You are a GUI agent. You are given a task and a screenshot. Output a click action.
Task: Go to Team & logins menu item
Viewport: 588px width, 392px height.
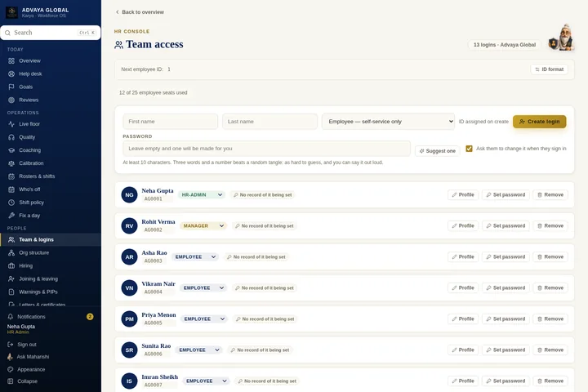click(51, 240)
